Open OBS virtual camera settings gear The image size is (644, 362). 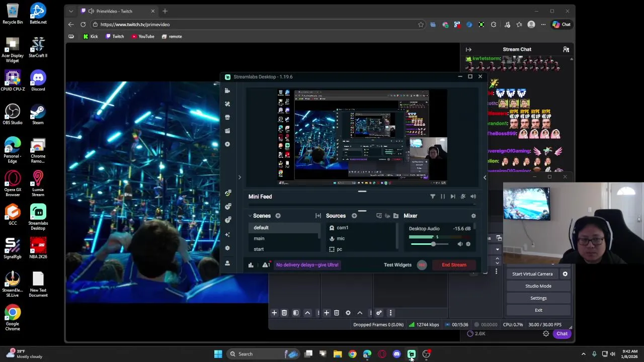point(565,274)
